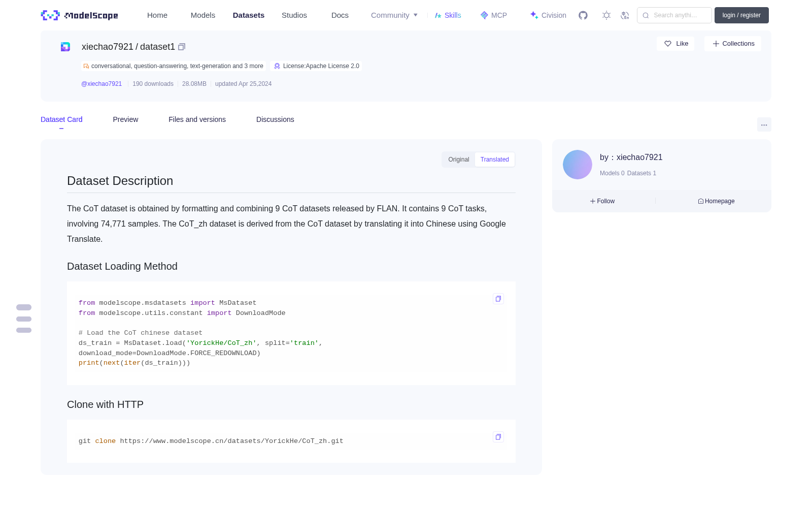Click the 'Dataset Loading Method' heading
Image resolution: width=812 pixels, height=508 pixels.
[x=122, y=266]
